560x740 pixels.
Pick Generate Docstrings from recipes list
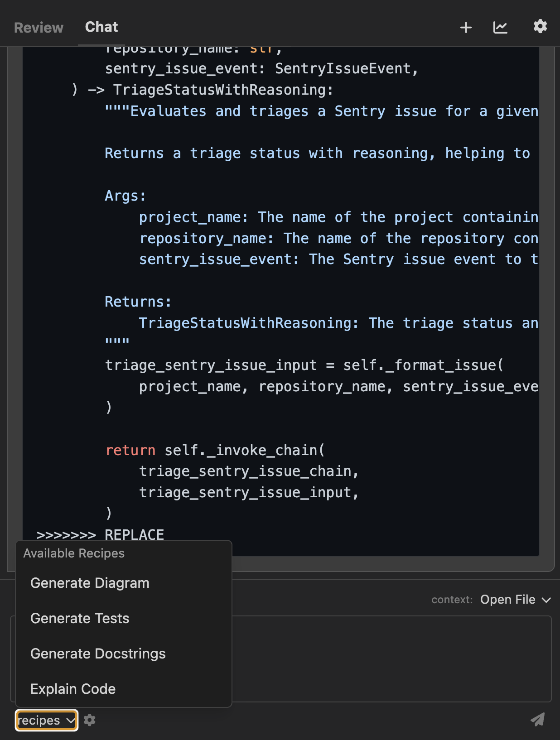pyautogui.click(x=98, y=654)
